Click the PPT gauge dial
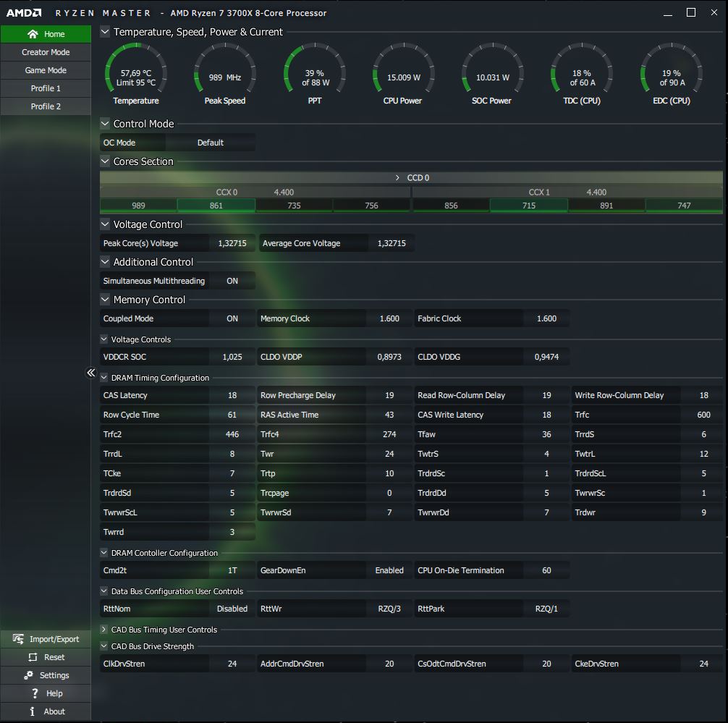 coord(315,68)
